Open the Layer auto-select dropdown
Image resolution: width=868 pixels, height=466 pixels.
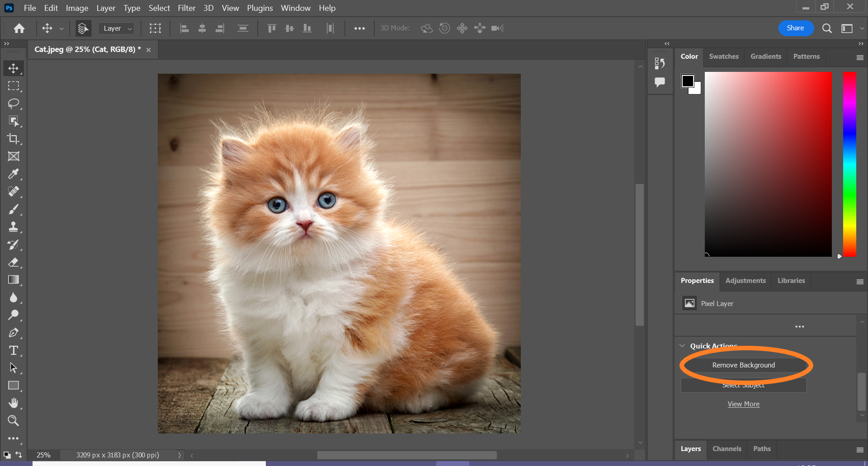(117, 28)
